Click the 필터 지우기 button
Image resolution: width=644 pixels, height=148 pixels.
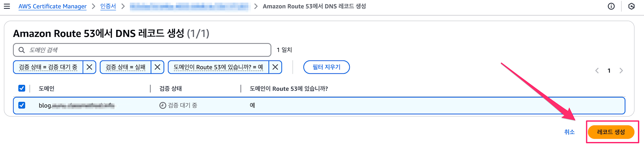tap(327, 67)
